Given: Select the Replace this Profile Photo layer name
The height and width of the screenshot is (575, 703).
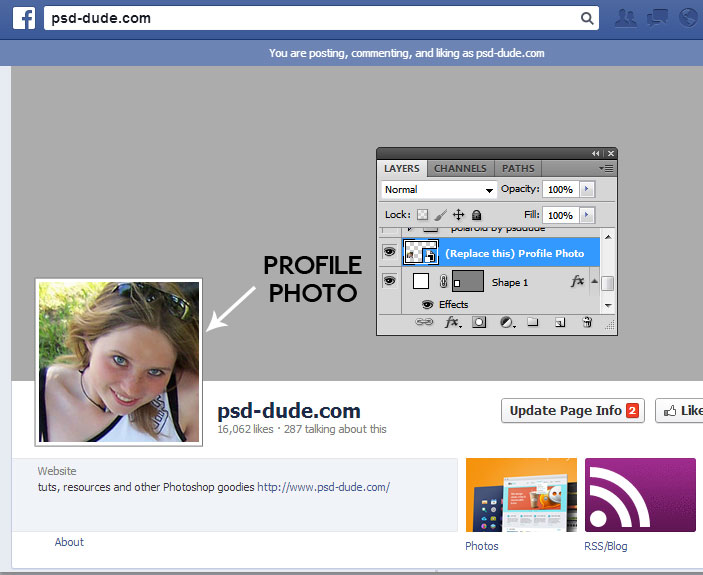Looking at the screenshot, I should click(514, 253).
